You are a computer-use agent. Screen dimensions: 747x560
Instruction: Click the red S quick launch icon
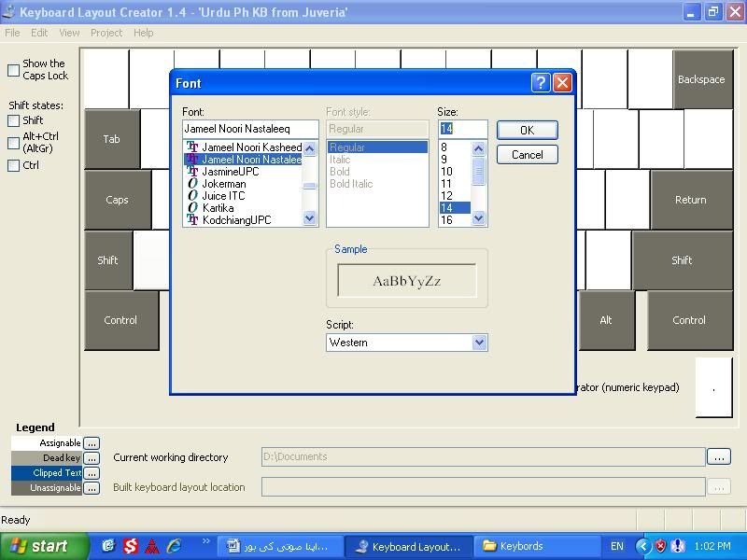[x=130, y=546]
